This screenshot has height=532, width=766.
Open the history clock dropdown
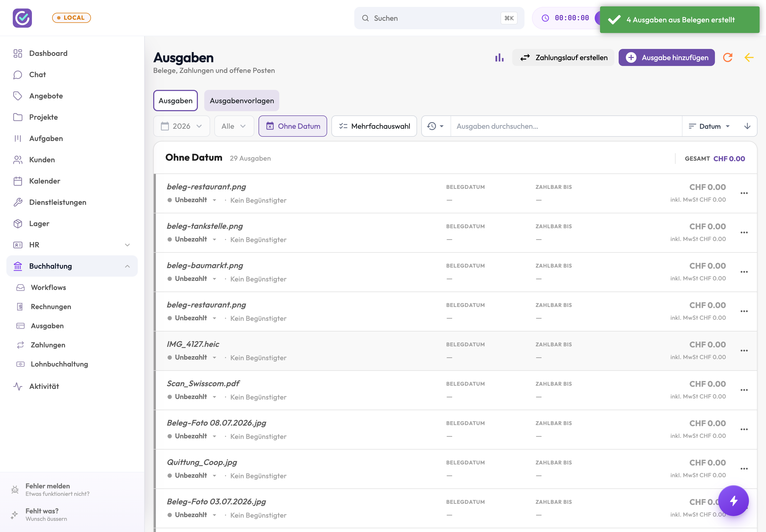(436, 126)
